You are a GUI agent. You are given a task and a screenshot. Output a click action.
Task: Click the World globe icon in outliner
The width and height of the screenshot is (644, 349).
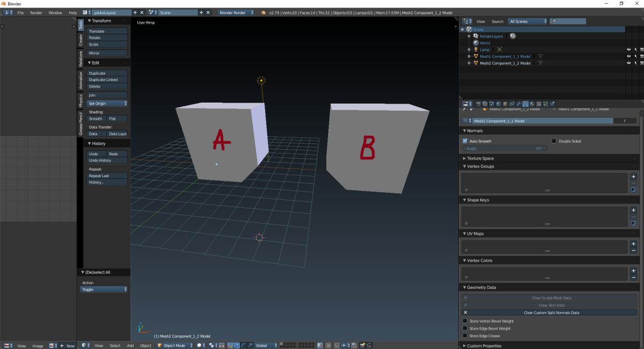click(475, 43)
